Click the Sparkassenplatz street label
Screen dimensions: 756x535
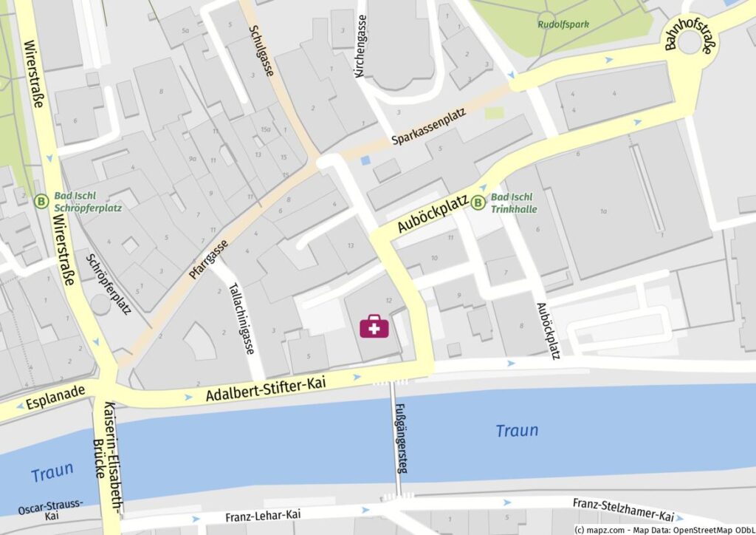[429, 126]
